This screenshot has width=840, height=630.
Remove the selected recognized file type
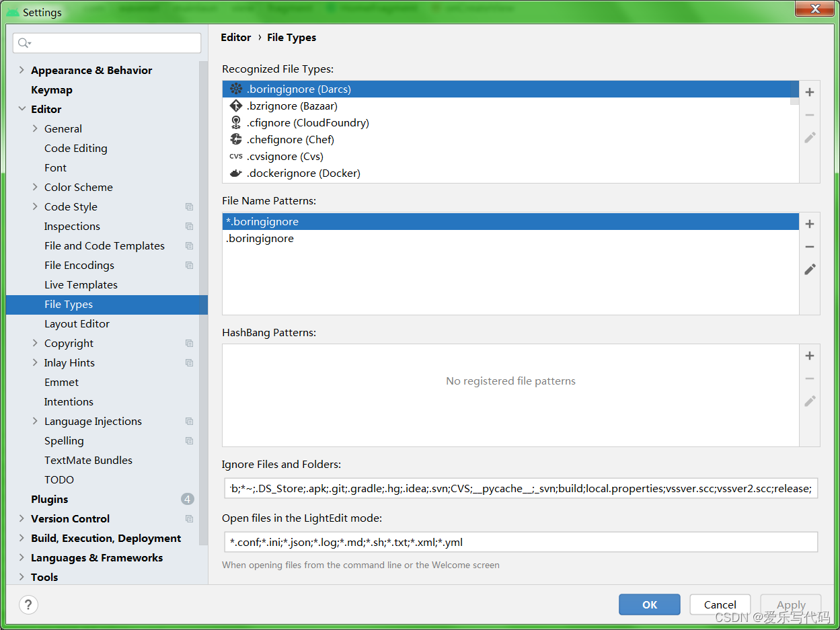pyautogui.click(x=810, y=115)
